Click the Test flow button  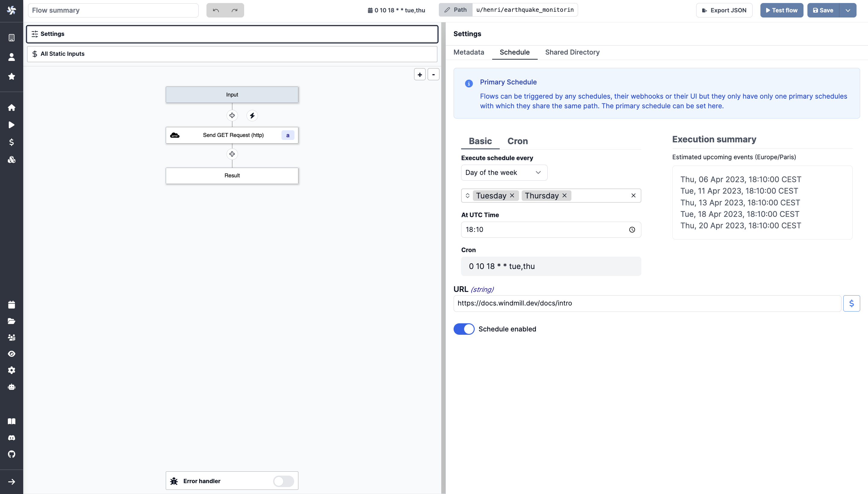pos(781,10)
